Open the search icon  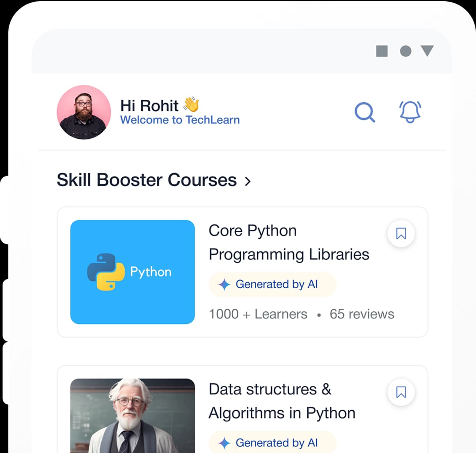tap(365, 112)
